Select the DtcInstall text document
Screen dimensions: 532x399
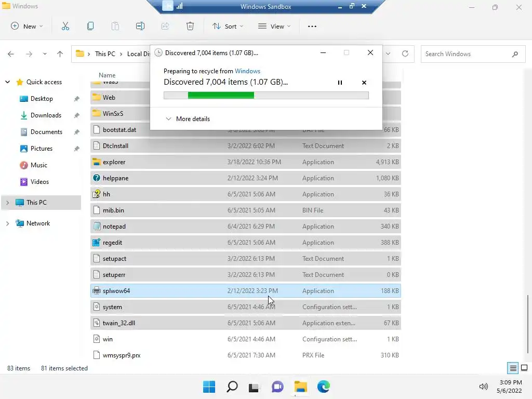point(246,146)
